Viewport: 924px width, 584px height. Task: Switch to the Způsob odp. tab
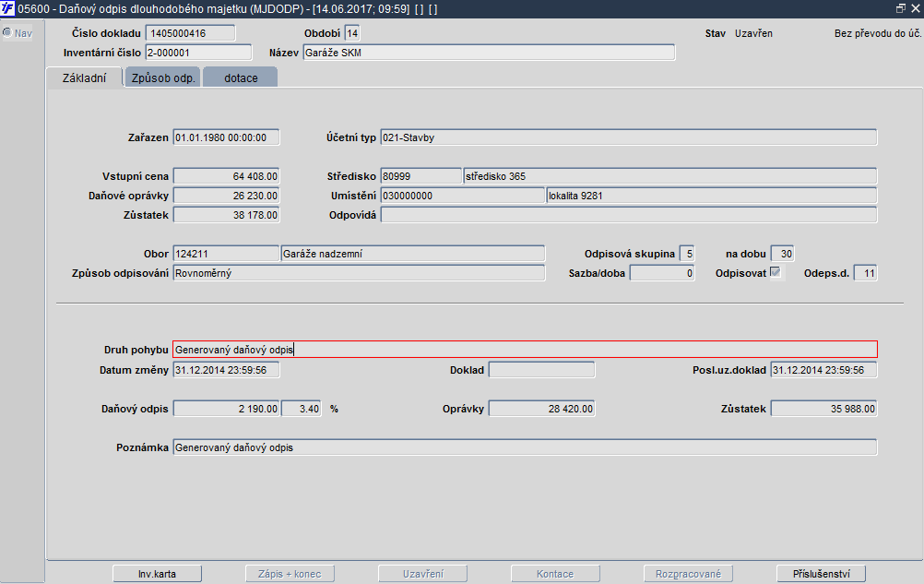pyautogui.click(x=162, y=77)
